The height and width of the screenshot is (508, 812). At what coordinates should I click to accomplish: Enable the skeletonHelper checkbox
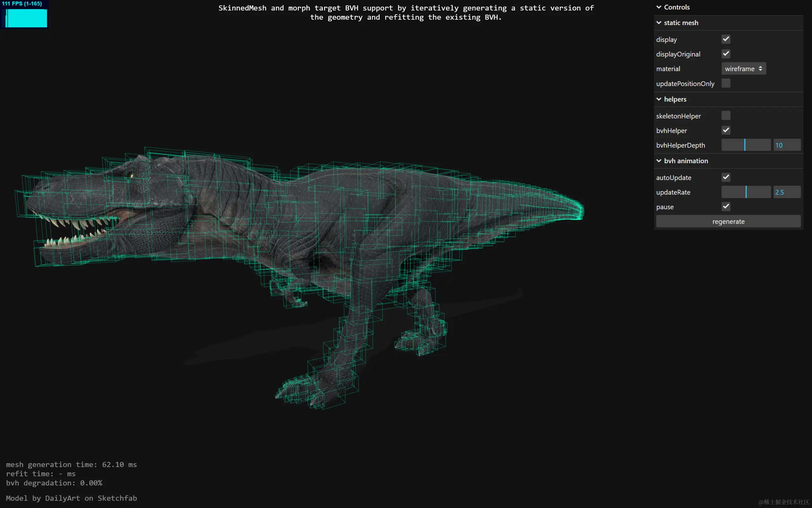point(726,116)
